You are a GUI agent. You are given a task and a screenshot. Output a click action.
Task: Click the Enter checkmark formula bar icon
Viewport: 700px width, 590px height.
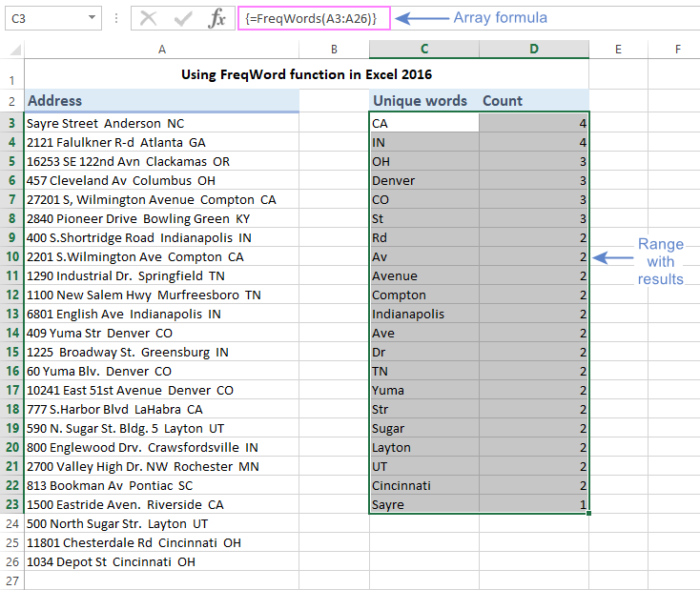[x=182, y=18]
